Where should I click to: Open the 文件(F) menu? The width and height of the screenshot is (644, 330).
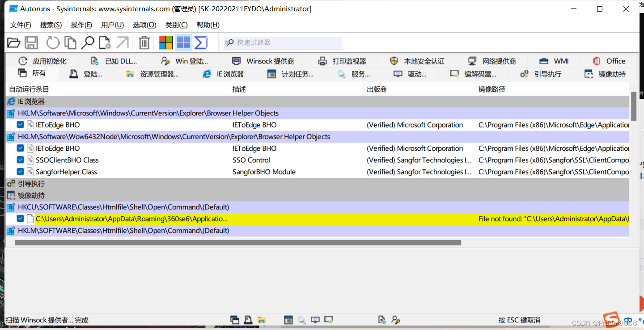click(21, 25)
